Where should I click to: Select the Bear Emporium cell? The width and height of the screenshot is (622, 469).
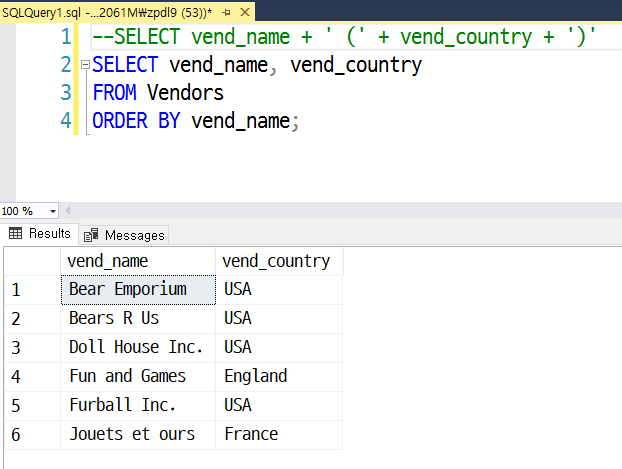tap(138, 290)
